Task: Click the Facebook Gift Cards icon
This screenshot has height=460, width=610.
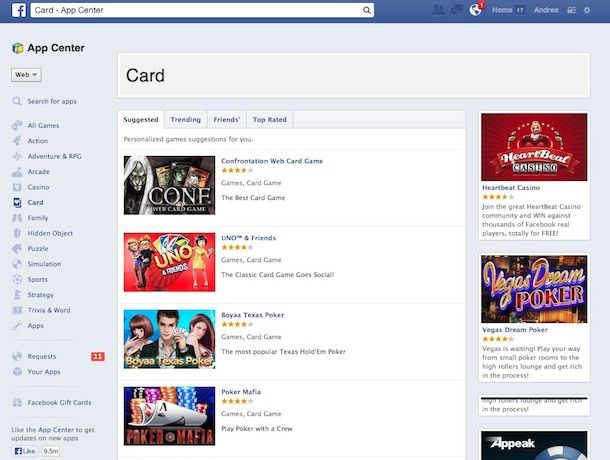Action: point(17,402)
